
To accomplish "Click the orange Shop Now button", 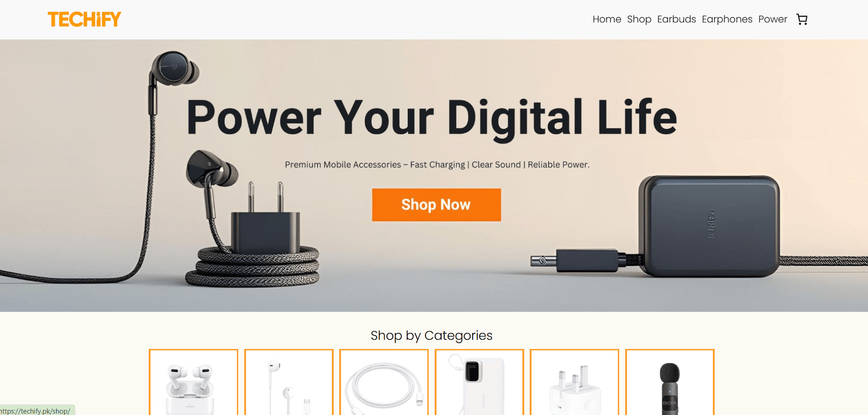I will click(436, 205).
